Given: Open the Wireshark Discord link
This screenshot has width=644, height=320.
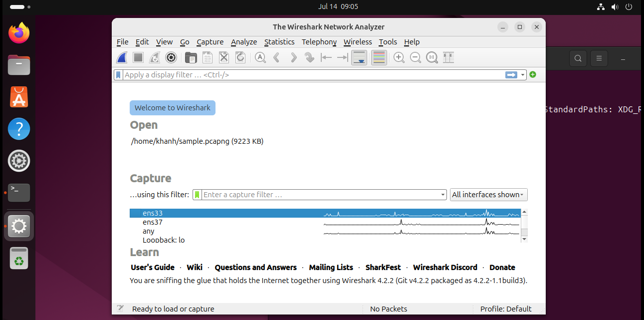Looking at the screenshot, I should (x=445, y=268).
